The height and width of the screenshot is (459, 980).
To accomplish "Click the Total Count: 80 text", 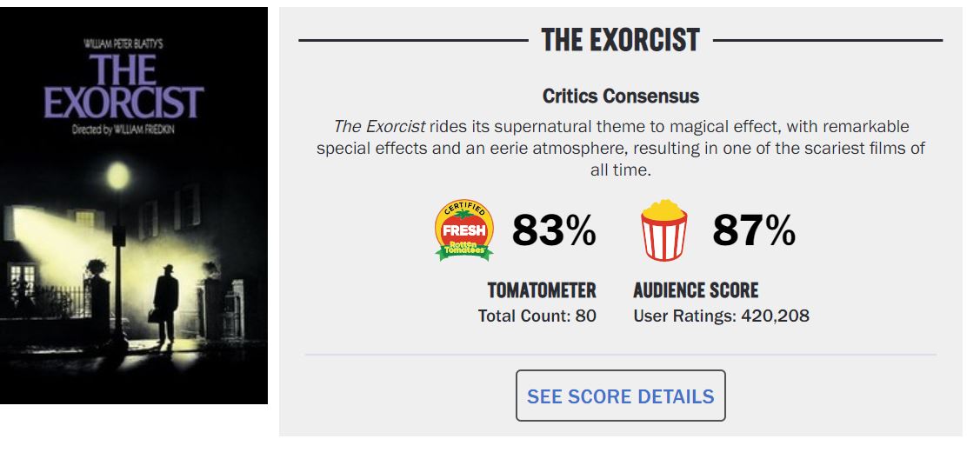I will pos(537,316).
